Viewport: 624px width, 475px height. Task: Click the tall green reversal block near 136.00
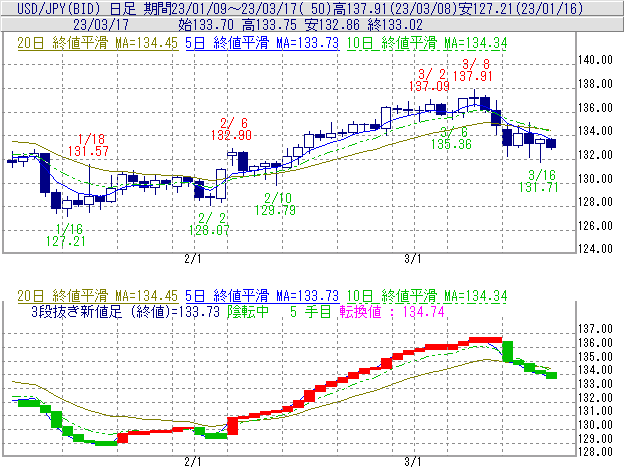pyautogui.click(x=507, y=351)
